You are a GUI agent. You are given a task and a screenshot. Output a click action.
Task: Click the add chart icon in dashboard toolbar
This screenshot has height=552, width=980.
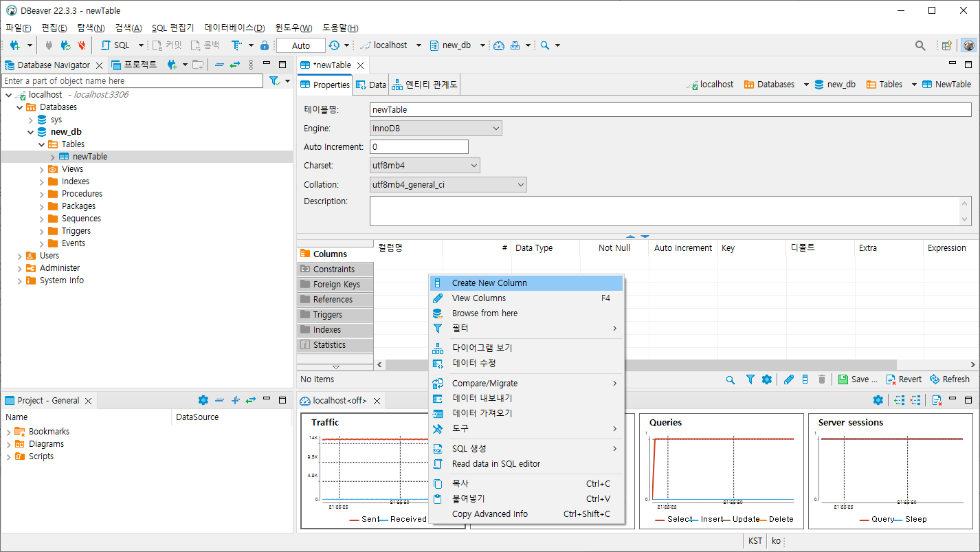[x=900, y=400]
